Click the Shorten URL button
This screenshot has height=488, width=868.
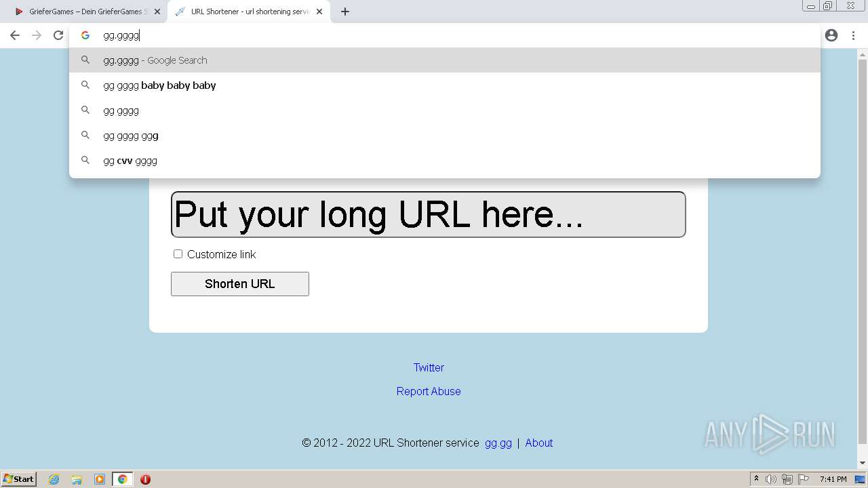(240, 284)
